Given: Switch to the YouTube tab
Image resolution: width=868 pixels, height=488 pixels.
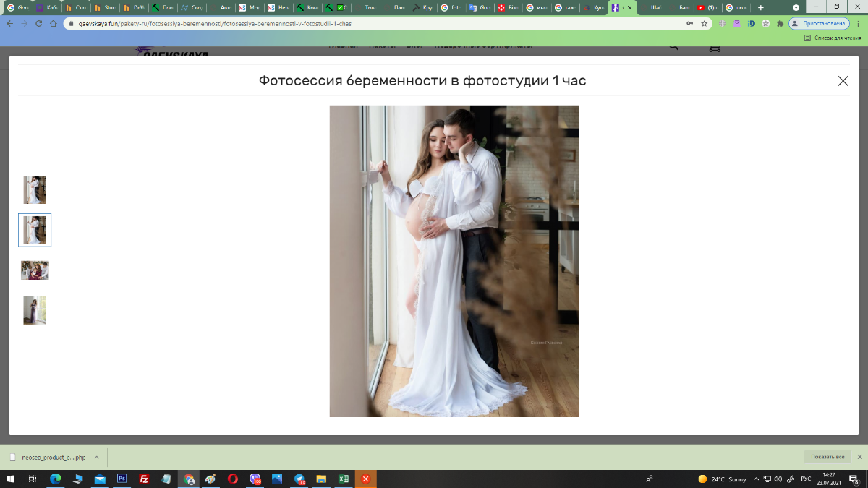Looking at the screenshot, I should coord(707,7).
